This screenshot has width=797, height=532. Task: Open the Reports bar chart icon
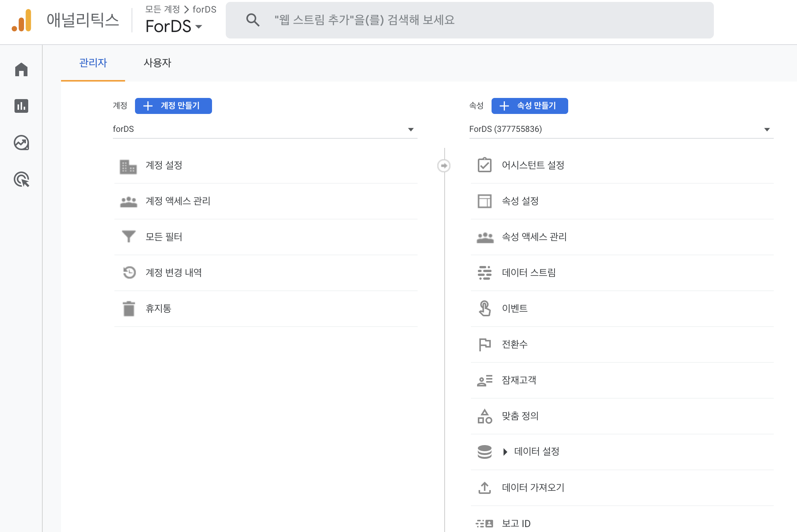[x=21, y=106]
